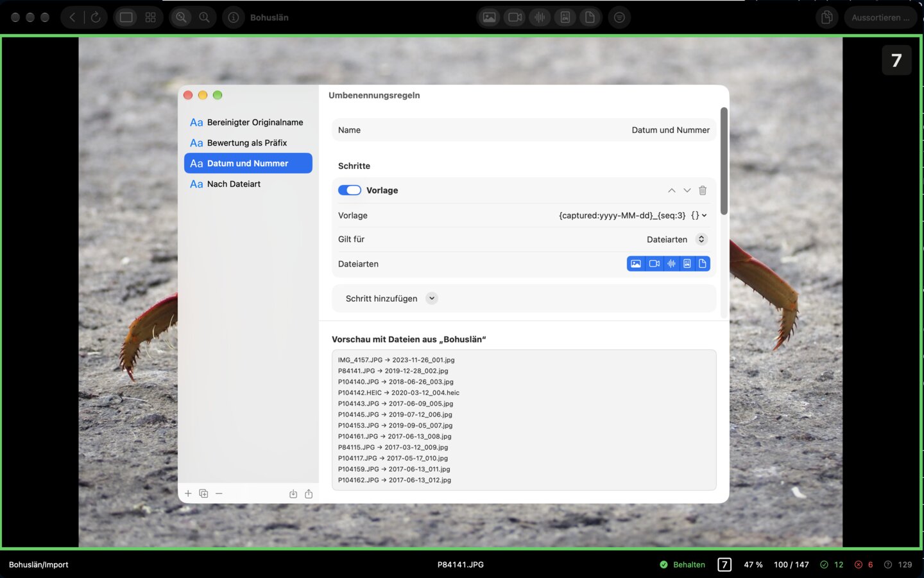This screenshot has height=578, width=924.
Task: Filter by videos in the main toolbar
Action: 515,17
